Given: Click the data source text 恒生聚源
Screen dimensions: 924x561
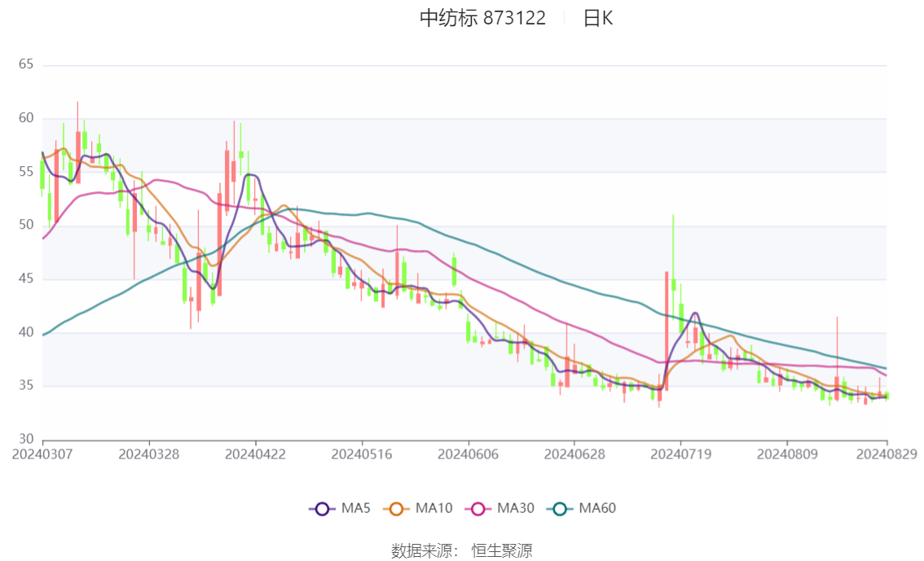Looking at the screenshot, I should coord(502,551).
